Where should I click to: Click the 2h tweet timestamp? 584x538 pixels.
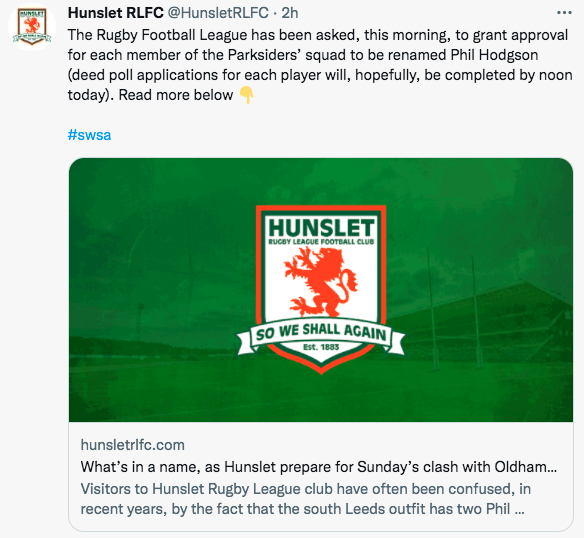[x=290, y=13]
